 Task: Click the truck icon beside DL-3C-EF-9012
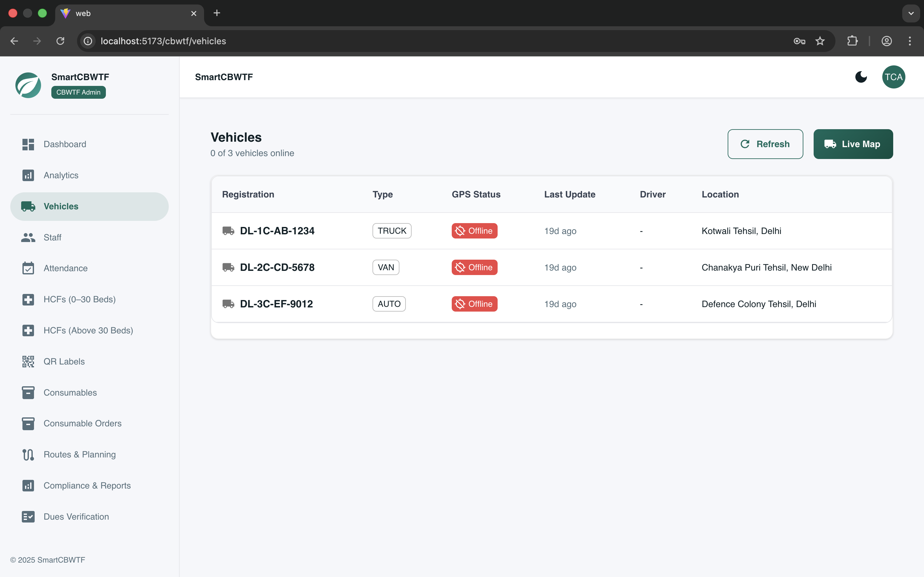[228, 304]
